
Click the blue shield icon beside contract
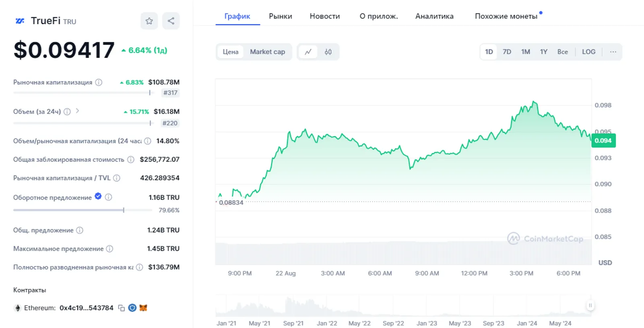(132, 308)
